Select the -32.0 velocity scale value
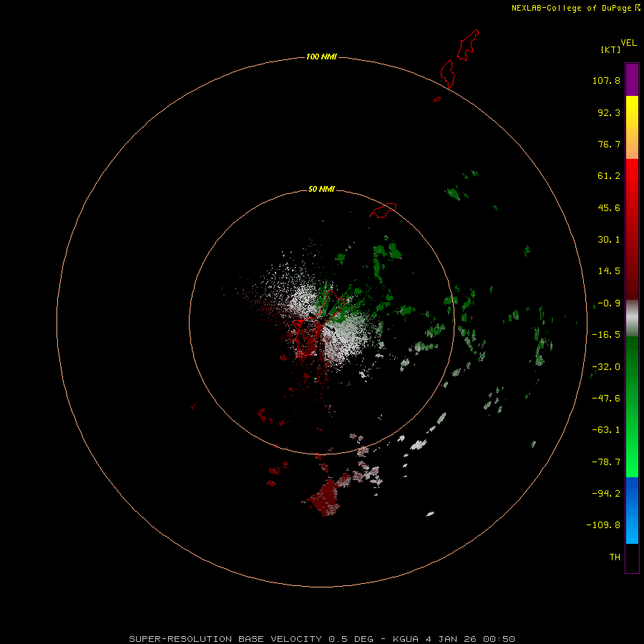 coord(606,367)
